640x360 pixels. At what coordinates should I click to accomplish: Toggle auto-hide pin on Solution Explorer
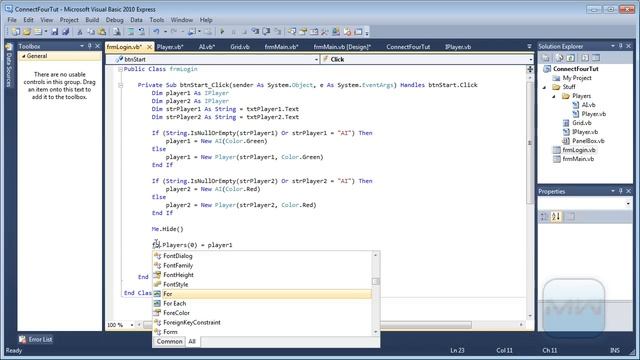coord(620,46)
